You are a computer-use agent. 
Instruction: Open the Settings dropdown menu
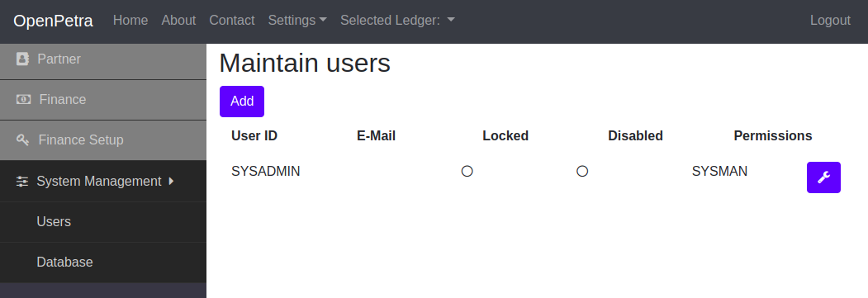pyautogui.click(x=297, y=21)
